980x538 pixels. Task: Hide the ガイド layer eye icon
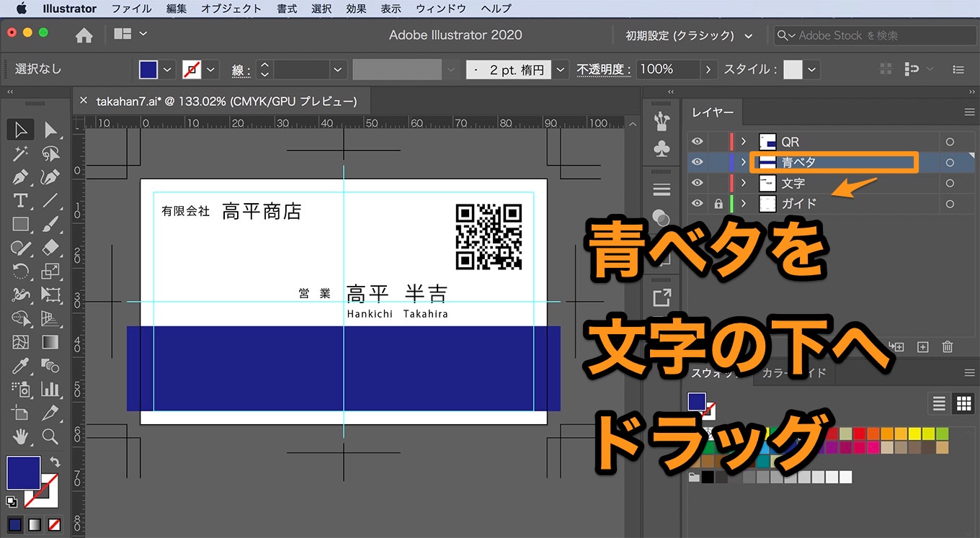pyautogui.click(x=697, y=204)
